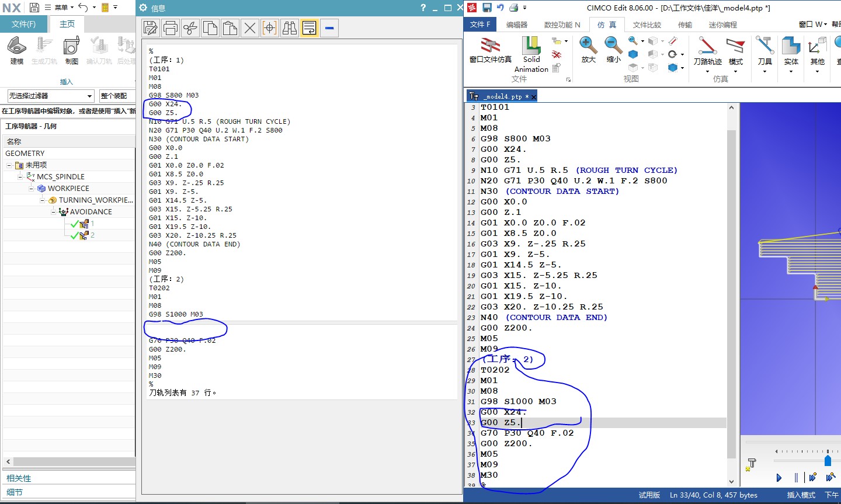The height and width of the screenshot is (504, 841).
Task: Switch to 数控功能 N ribbon tab
Action: click(x=562, y=25)
